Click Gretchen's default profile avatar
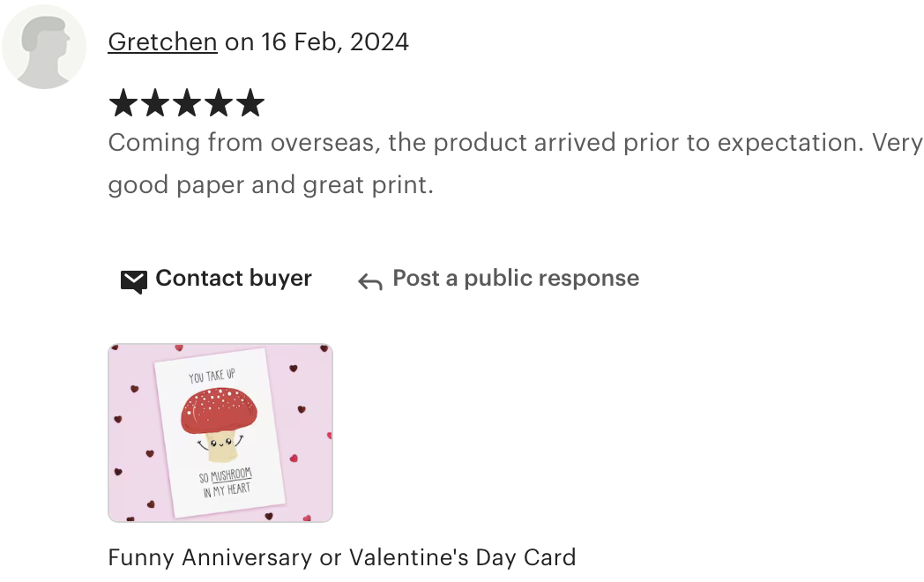Image resolution: width=924 pixels, height=582 pixels. (44, 47)
